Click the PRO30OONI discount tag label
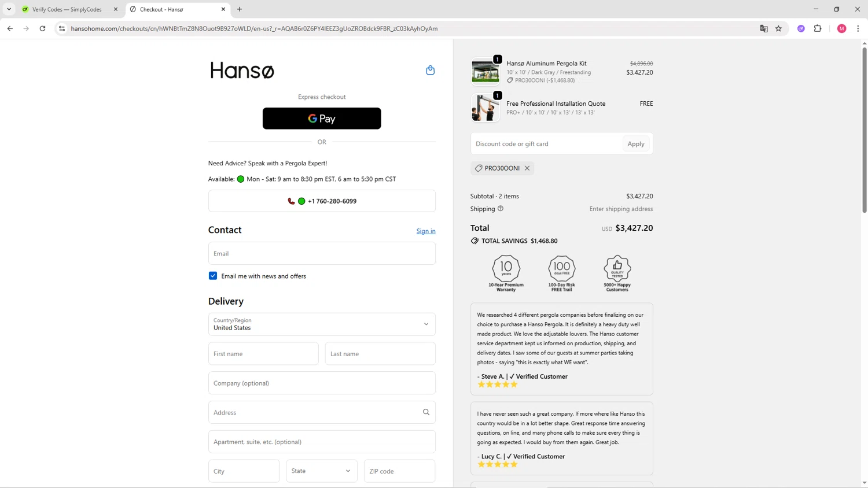The height and width of the screenshot is (488, 868). point(502,168)
